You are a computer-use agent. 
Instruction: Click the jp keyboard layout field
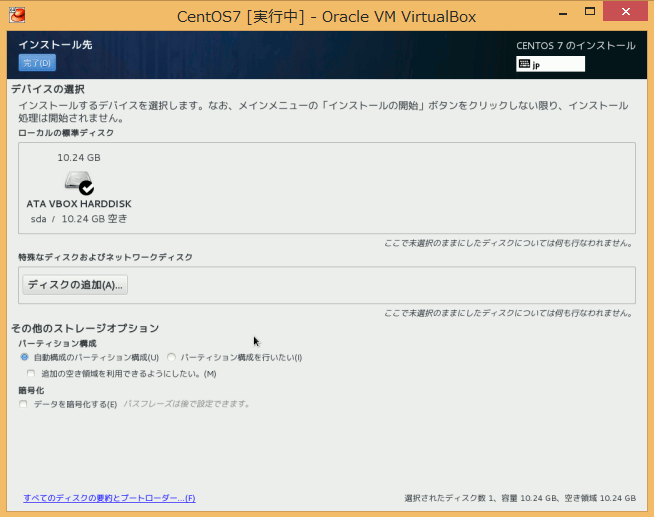tap(557, 64)
